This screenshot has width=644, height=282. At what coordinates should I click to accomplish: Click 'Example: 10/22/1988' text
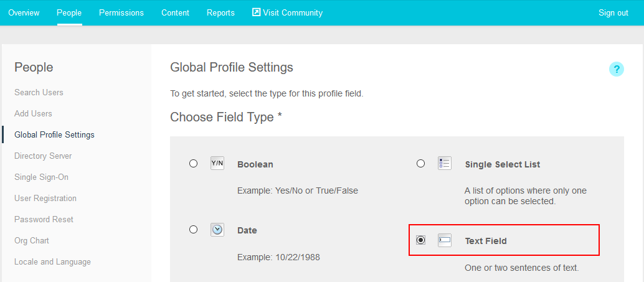pyautogui.click(x=278, y=258)
